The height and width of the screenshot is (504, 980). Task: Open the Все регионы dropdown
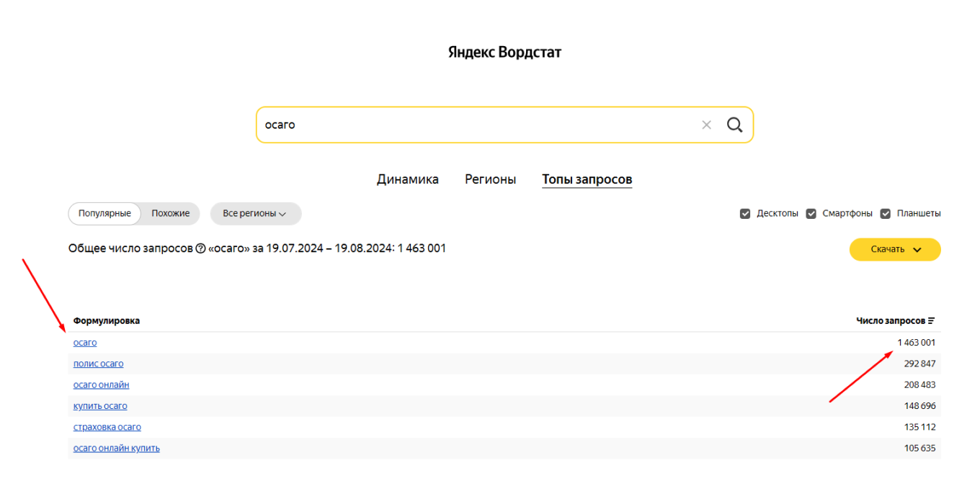coord(256,214)
